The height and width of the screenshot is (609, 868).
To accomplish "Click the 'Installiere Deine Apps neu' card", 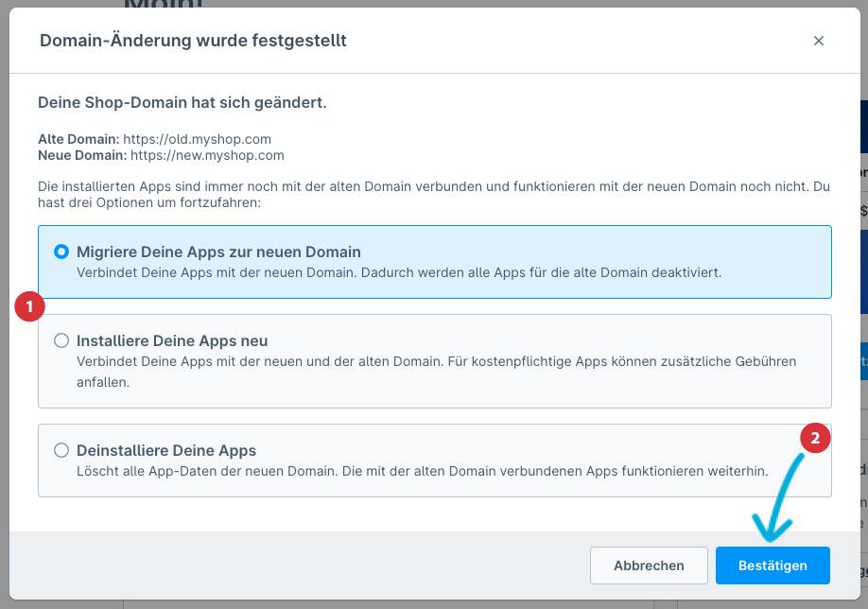I will pyautogui.click(x=434, y=360).
